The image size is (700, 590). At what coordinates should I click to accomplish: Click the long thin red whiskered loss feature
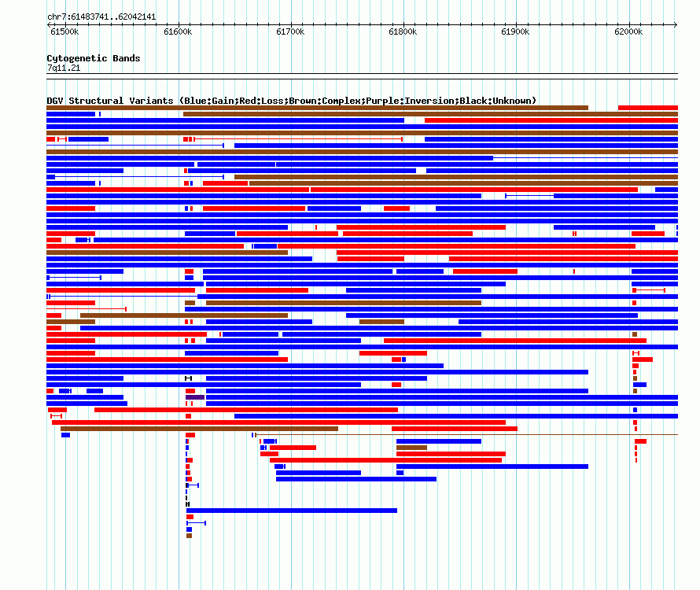tap(298, 139)
